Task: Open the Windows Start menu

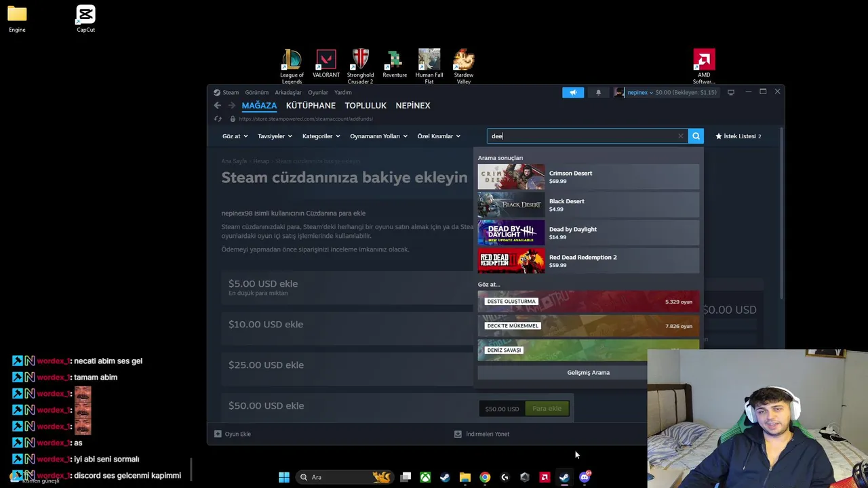Action: pos(284,477)
